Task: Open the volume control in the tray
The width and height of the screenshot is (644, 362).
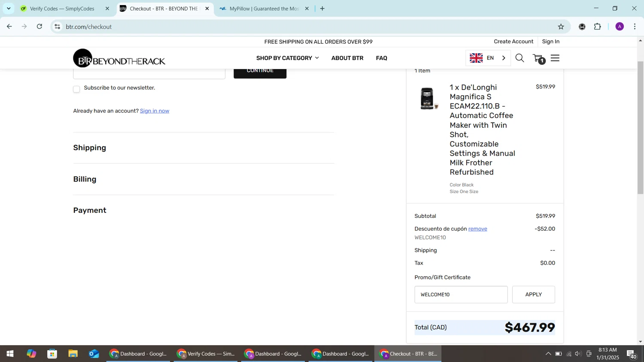Action: pos(578,354)
